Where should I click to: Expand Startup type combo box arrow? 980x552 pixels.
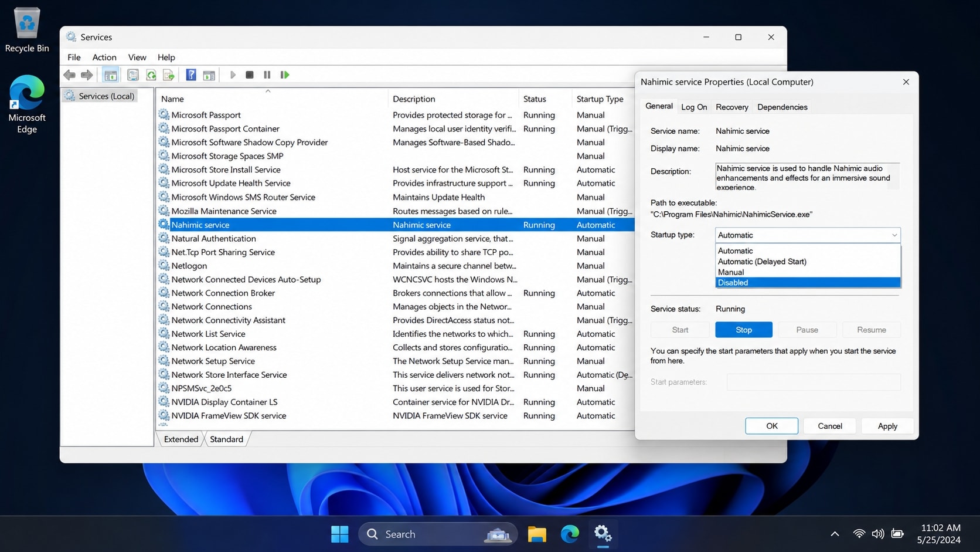coord(894,235)
